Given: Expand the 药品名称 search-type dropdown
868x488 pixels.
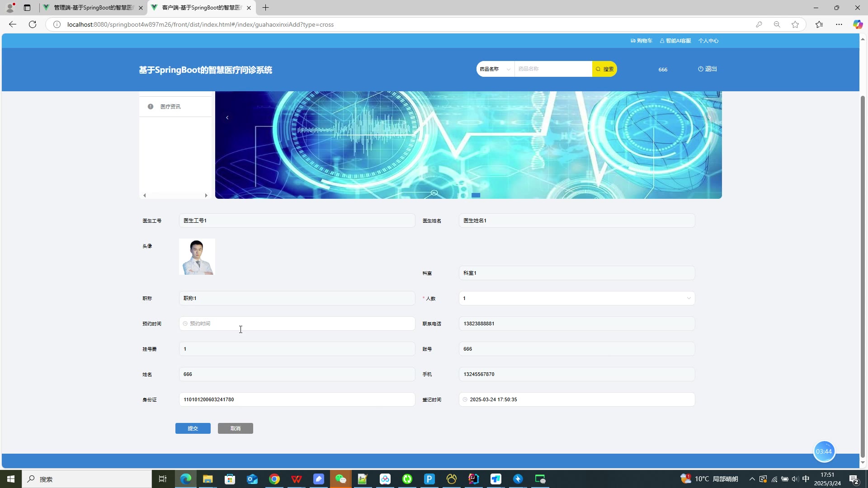Looking at the screenshot, I should pos(495,69).
